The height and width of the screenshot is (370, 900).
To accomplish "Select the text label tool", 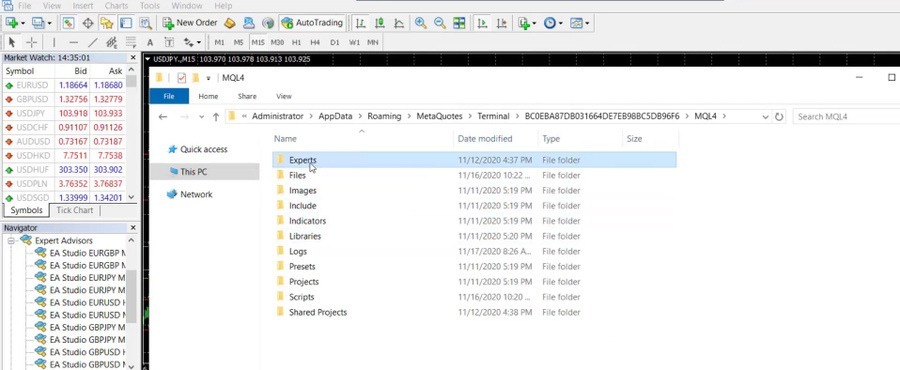I will 169,42.
